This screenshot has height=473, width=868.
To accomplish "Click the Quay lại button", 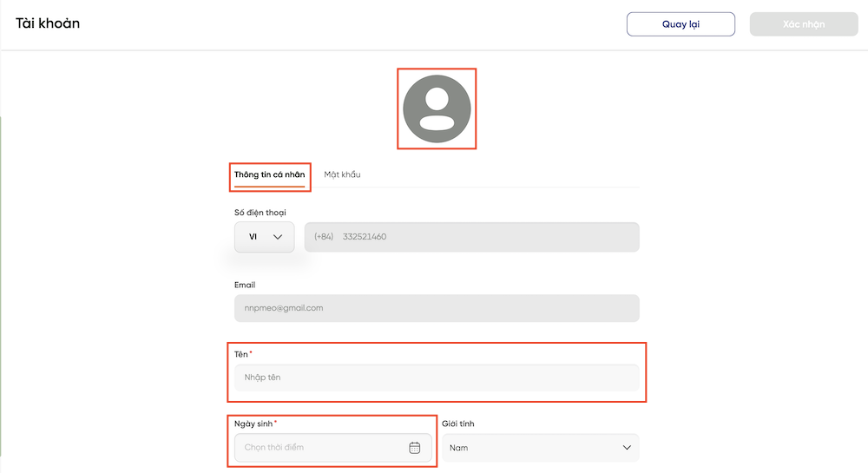I will click(x=681, y=24).
